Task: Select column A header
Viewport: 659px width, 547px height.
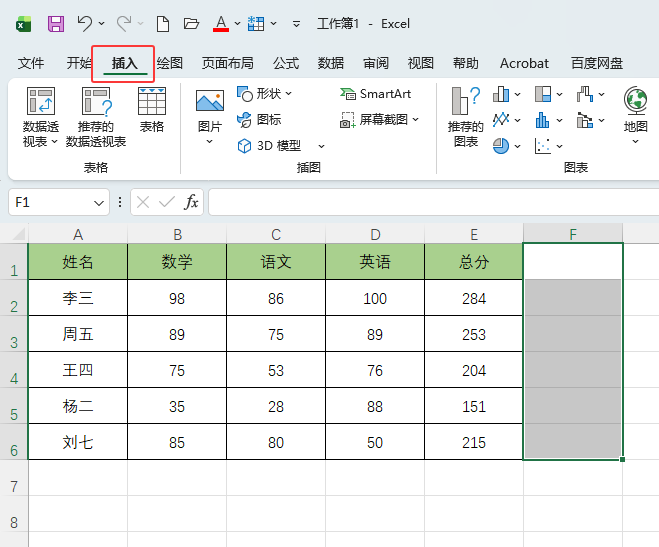Action: [78, 234]
